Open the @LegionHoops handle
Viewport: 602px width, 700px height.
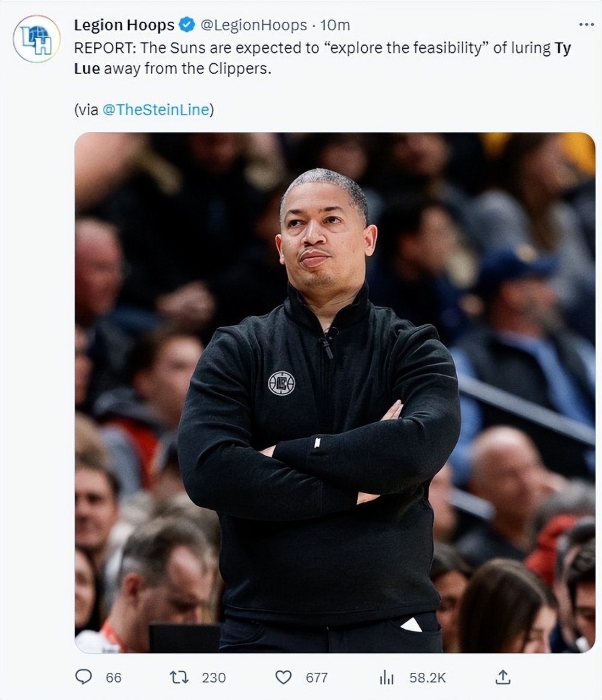point(254,25)
